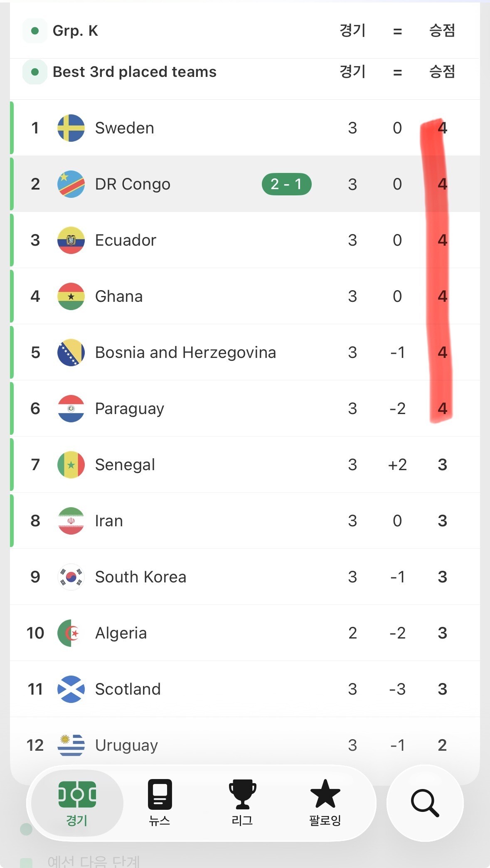Tap the Scotland flag icon
The width and height of the screenshot is (490, 868).
pyautogui.click(x=71, y=689)
